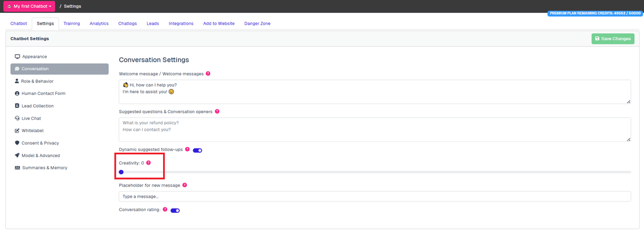Click the Placeholder for new message field
644x232 pixels.
374,197
